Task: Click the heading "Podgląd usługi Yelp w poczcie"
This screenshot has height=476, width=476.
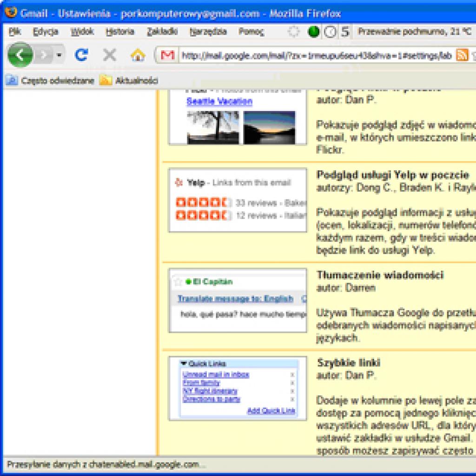Action: (393, 175)
